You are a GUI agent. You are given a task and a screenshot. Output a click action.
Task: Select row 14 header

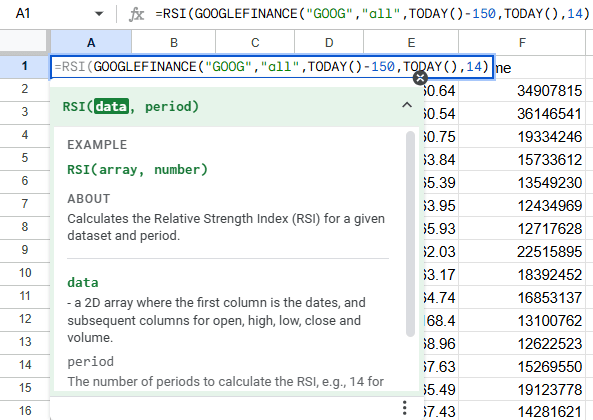point(25,365)
